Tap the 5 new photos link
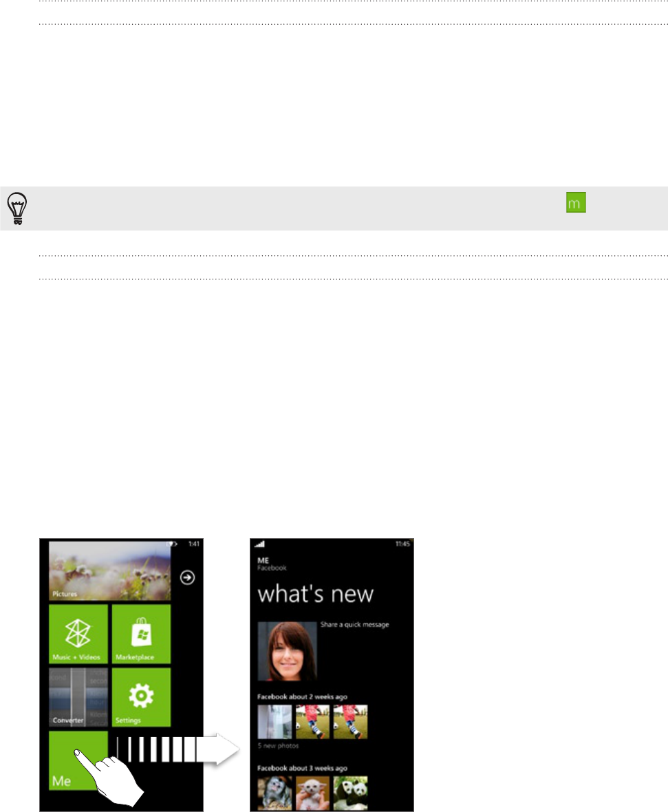This screenshot has height=812, width=668. tap(279, 746)
